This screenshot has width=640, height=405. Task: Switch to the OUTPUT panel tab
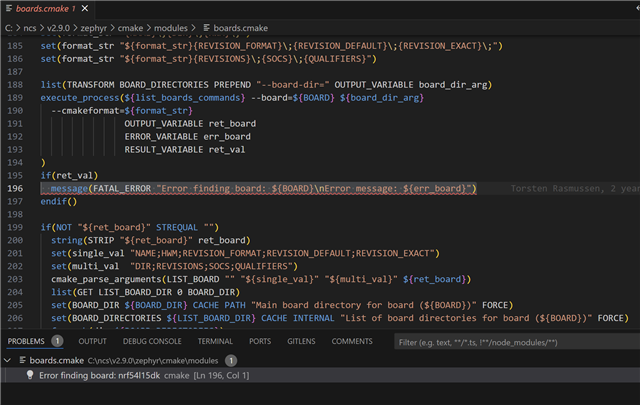pyautogui.click(x=92, y=341)
